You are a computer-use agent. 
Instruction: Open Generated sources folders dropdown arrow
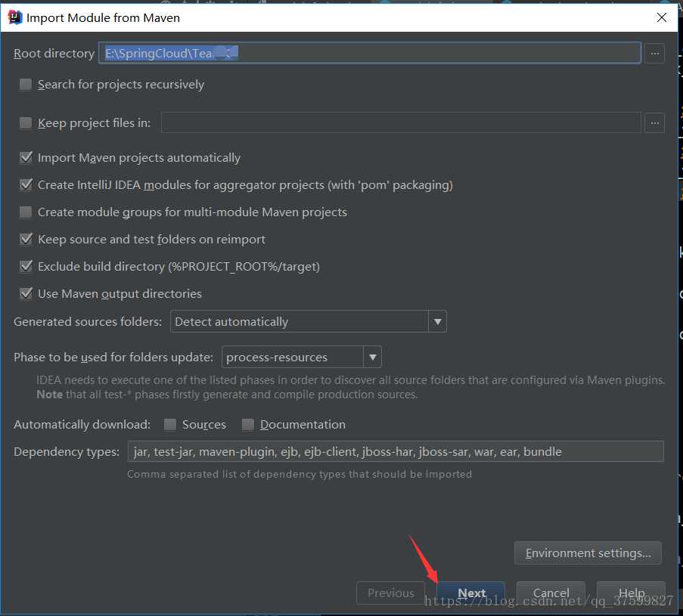pos(437,322)
